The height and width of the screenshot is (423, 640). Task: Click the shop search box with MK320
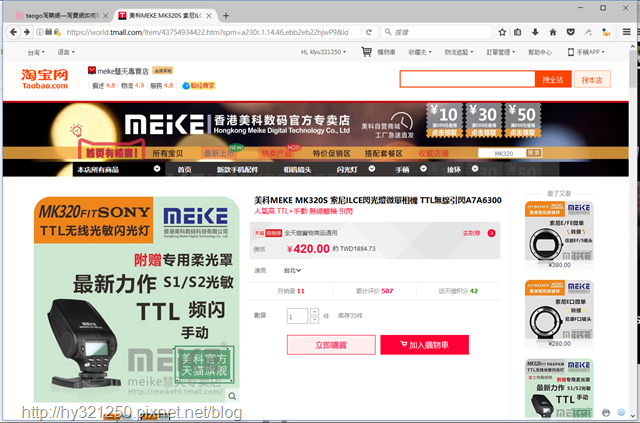(x=502, y=153)
